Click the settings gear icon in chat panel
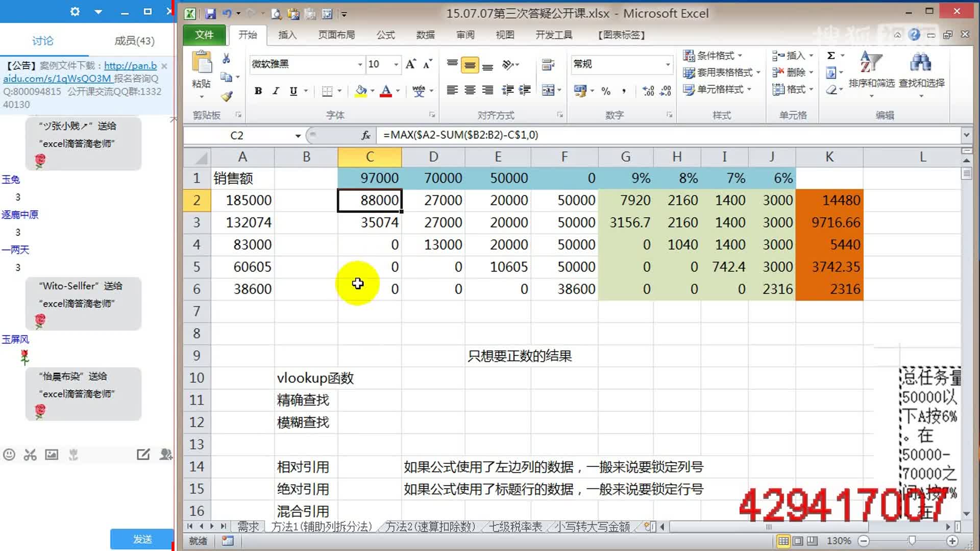 75,11
